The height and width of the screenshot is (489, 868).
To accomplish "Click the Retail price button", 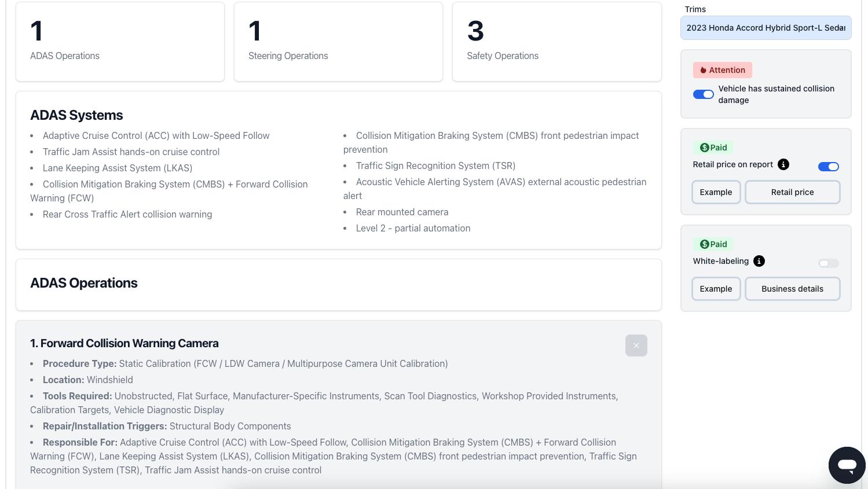I will coord(792,192).
